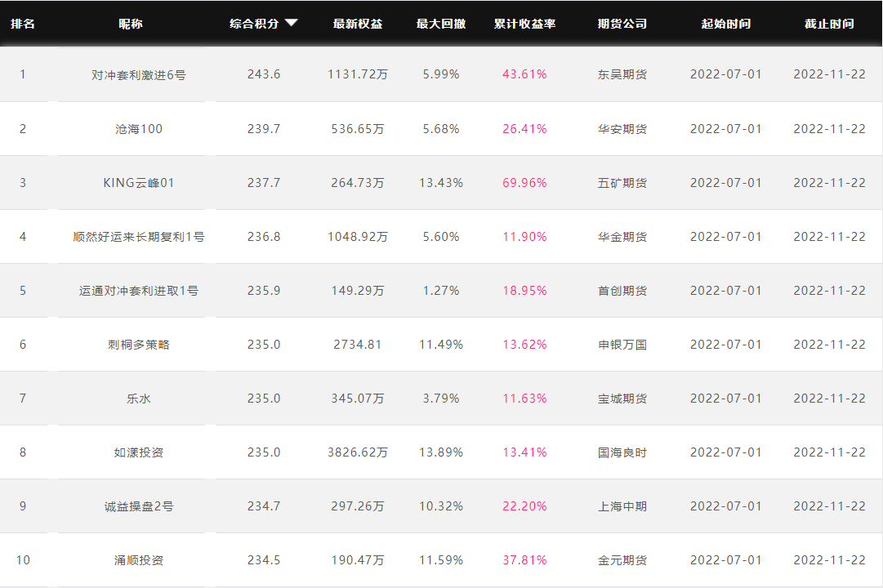Click the 234.7 score value
Image resolution: width=883 pixels, height=588 pixels.
[x=264, y=506]
